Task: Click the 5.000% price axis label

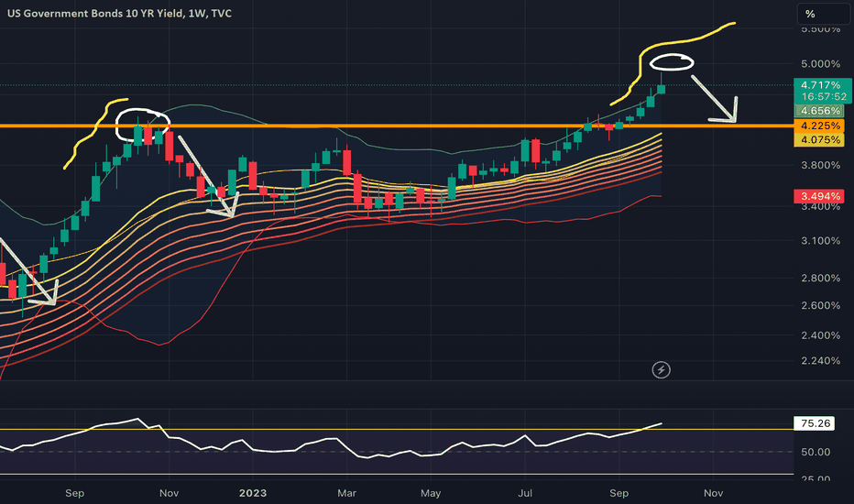Action: (x=820, y=64)
